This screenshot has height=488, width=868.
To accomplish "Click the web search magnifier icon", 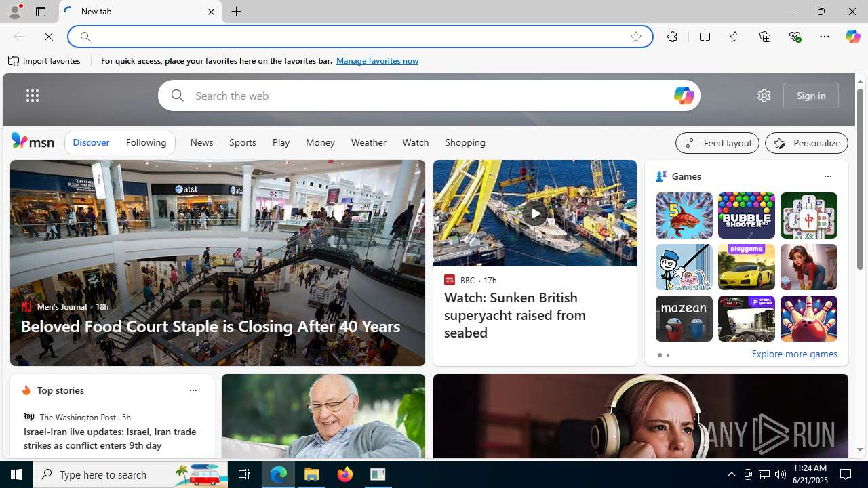I will (x=177, y=96).
